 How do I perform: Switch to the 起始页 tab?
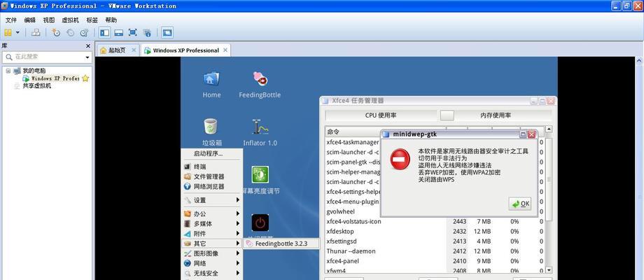coord(118,50)
